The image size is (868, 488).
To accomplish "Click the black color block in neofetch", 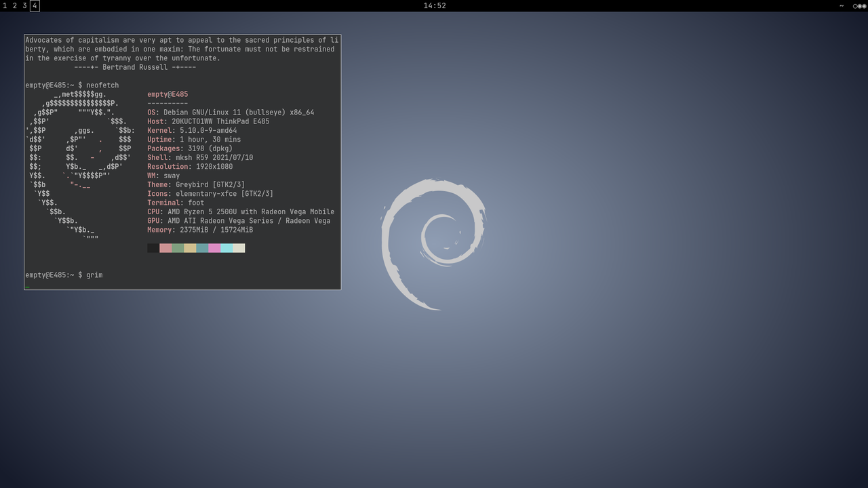I will click(x=153, y=248).
